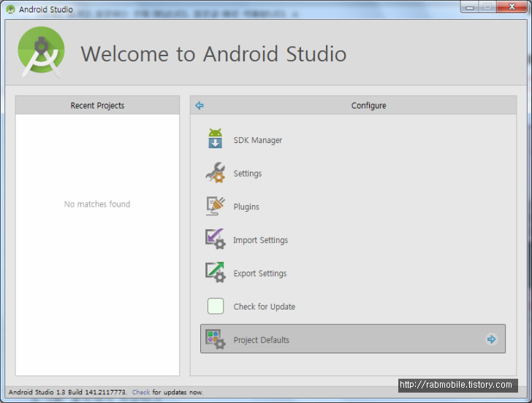532x403 pixels.
Task: Go back using the Configure back arrow
Action: 199,105
